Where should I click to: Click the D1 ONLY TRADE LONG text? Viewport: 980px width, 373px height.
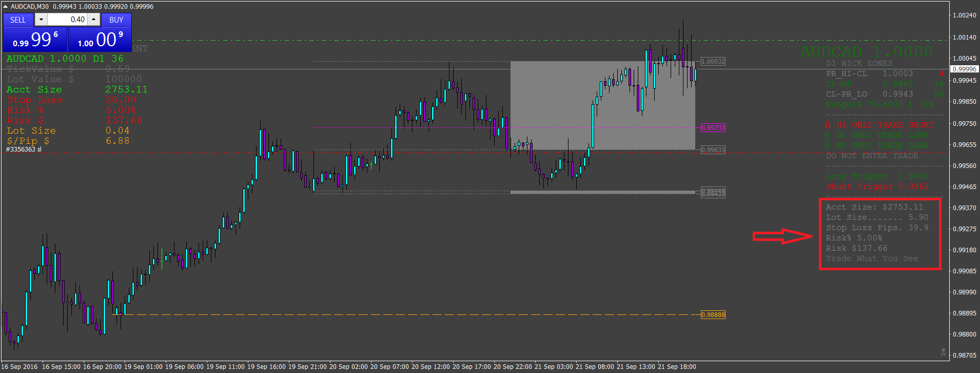[x=883, y=135]
